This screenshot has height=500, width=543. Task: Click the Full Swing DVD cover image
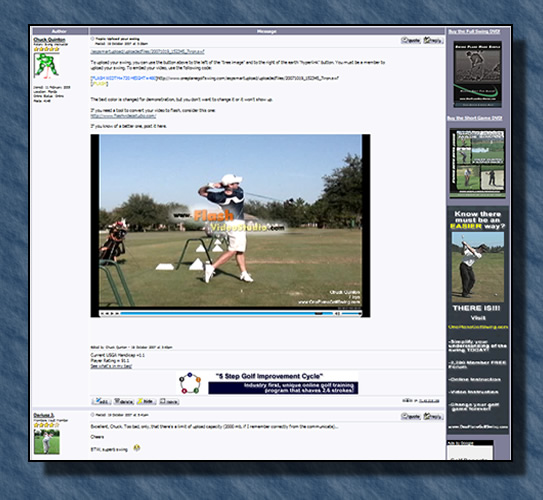click(478, 74)
